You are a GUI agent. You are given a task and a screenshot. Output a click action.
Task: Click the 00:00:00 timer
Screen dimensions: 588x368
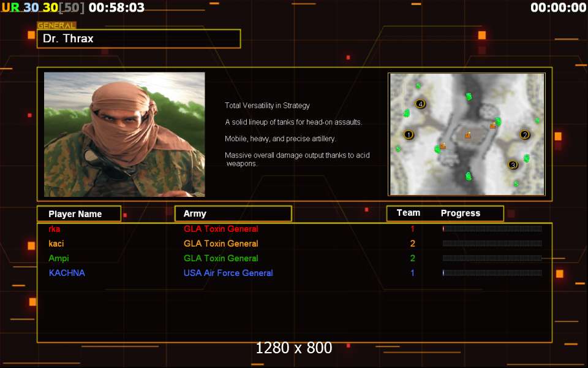tap(559, 7)
